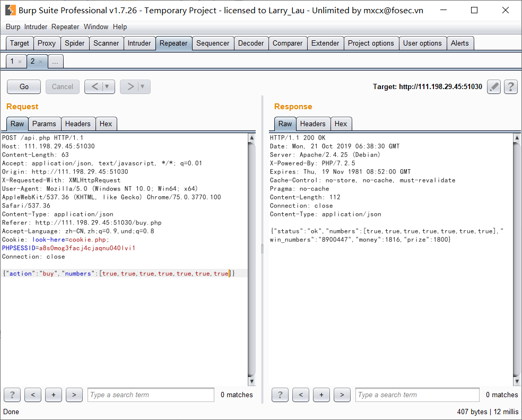The height and width of the screenshot is (420, 522).
Task: Open the Repeater menu
Action: tap(65, 27)
